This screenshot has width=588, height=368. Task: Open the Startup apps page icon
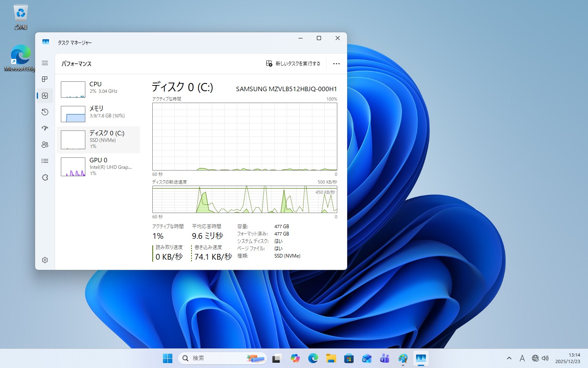click(45, 128)
